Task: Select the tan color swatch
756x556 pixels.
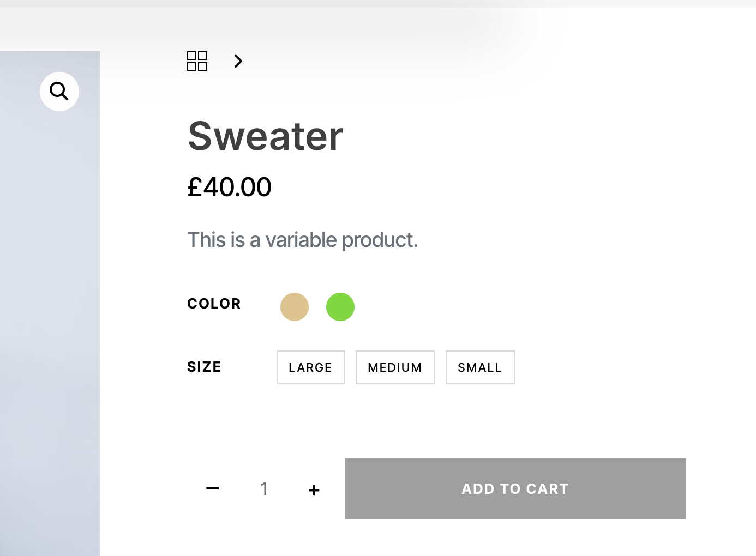Action: tap(295, 307)
